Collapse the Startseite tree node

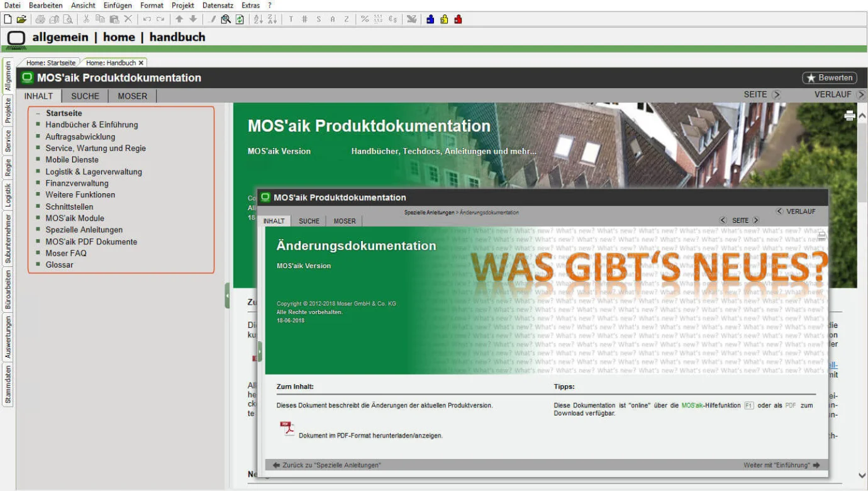(38, 113)
